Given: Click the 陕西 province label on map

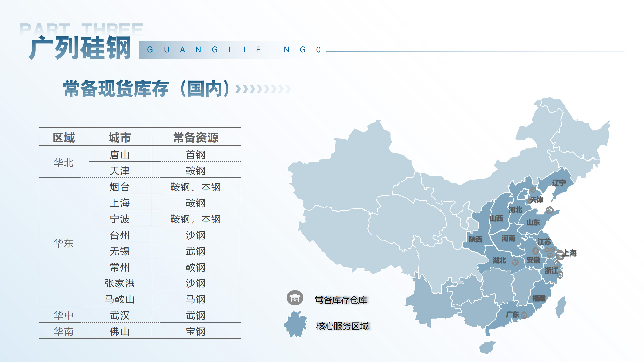Looking at the screenshot, I should click(475, 239).
